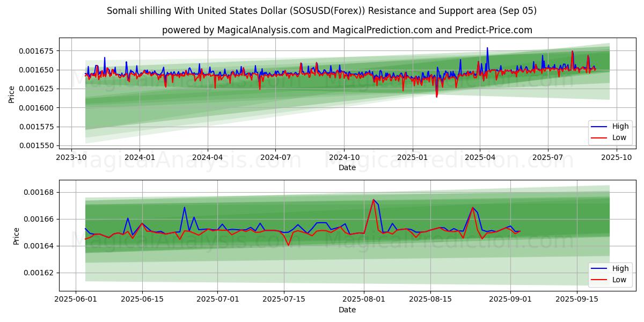Click the 0.00168 tick on the bottom chart
Image resolution: width=644 pixels, height=322 pixels.
pos(40,192)
